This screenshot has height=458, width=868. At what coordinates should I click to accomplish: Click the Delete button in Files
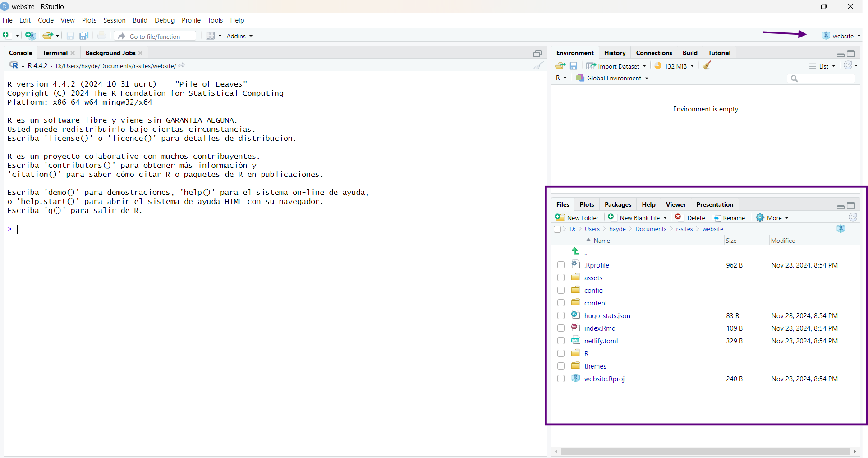[x=690, y=218]
